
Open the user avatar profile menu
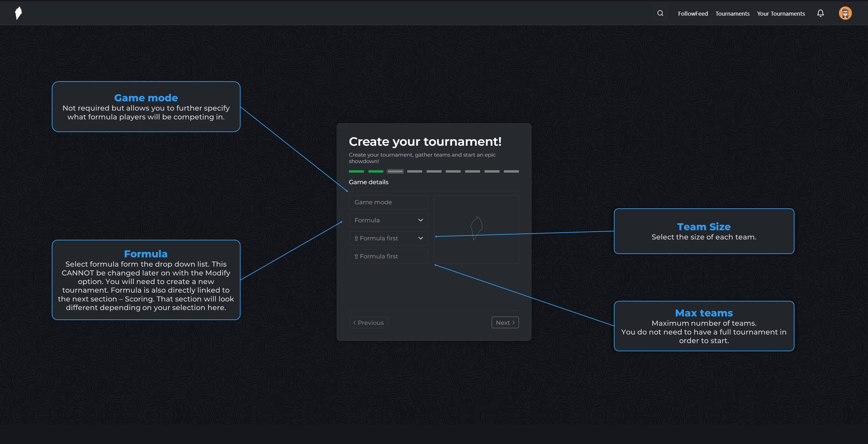pyautogui.click(x=845, y=14)
